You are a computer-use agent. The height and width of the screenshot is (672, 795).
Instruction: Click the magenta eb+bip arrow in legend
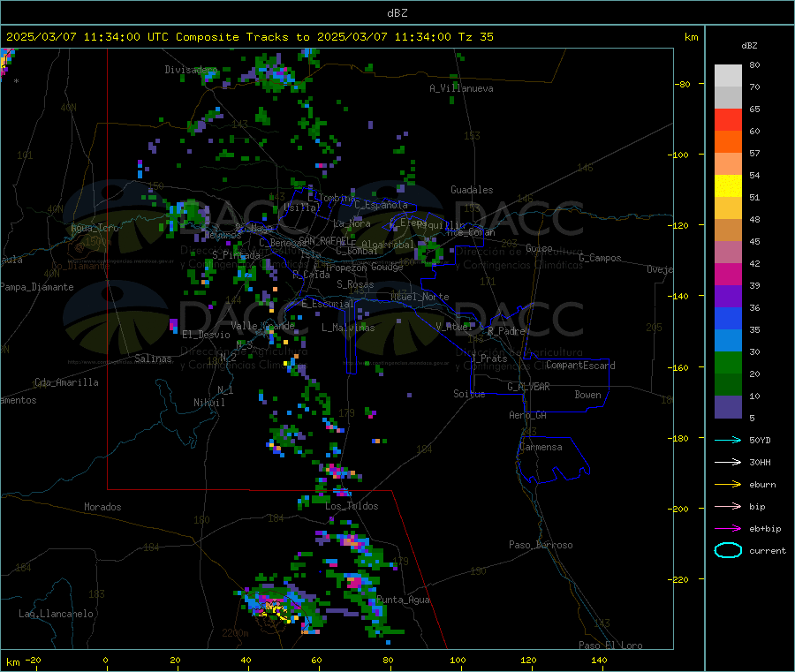tap(728, 529)
